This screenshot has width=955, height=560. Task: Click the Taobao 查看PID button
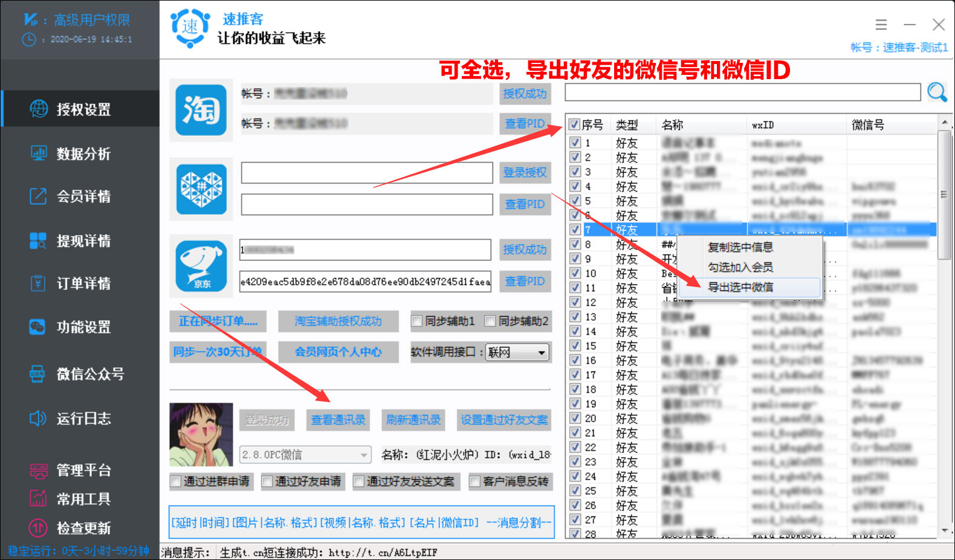click(525, 124)
